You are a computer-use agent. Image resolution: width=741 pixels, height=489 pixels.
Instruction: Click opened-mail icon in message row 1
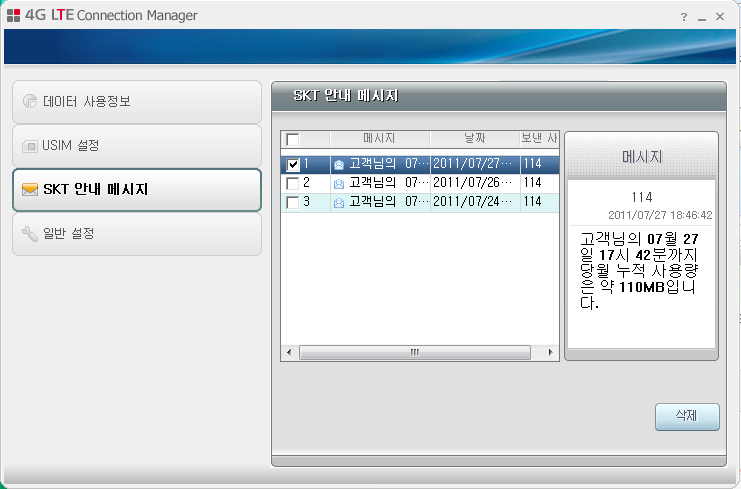[339, 164]
